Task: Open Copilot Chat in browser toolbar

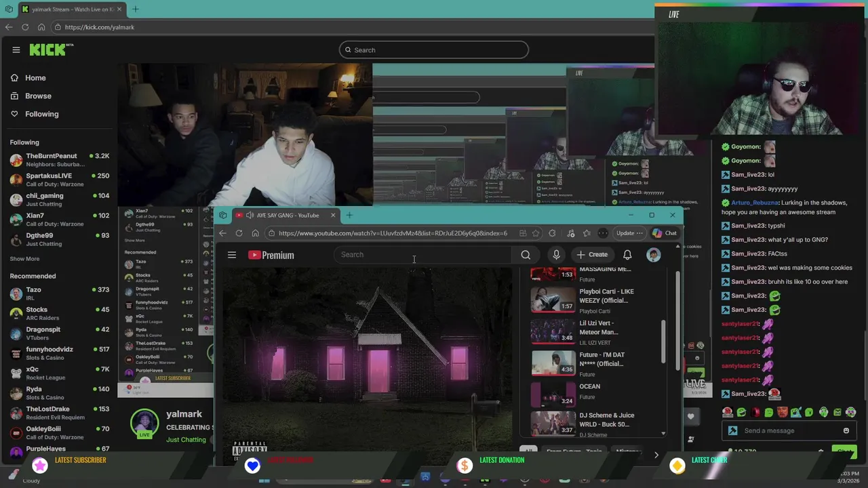Action: click(x=665, y=233)
